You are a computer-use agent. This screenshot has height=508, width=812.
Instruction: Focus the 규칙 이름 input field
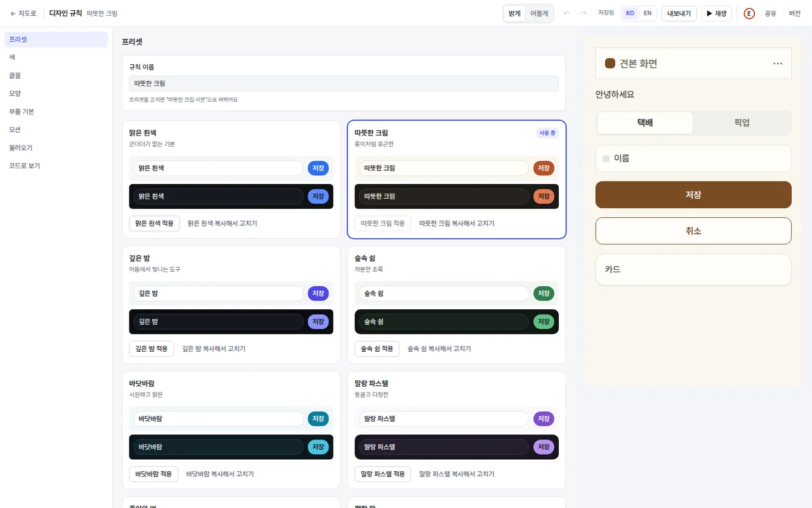[x=344, y=83]
